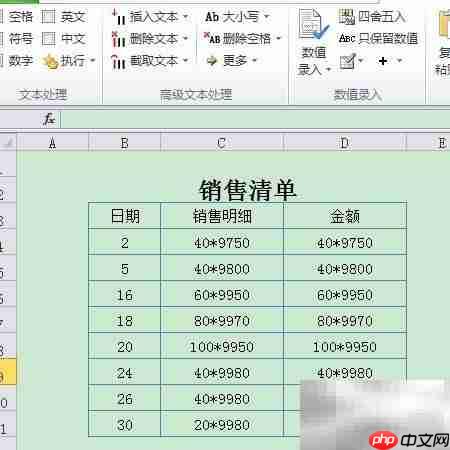Click the 金额 header cell
Viewport: 450px width, 450px height.
(x=345, y=216)
